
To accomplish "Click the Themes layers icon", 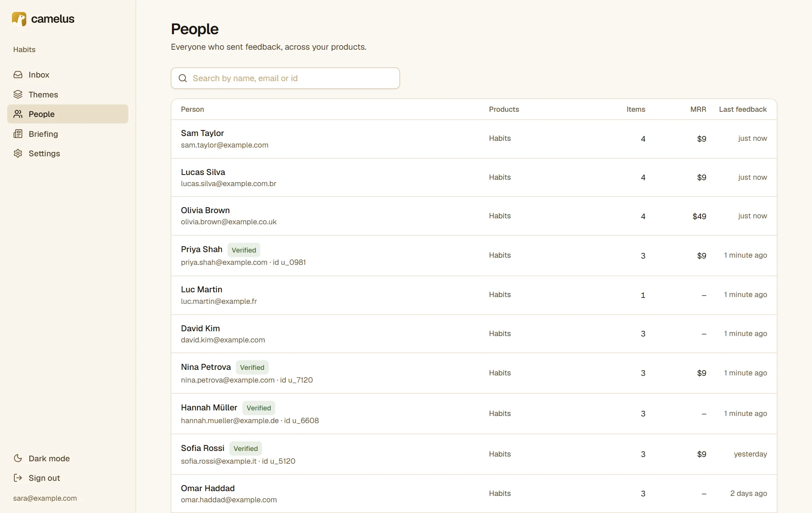I will tap(18, 94).
